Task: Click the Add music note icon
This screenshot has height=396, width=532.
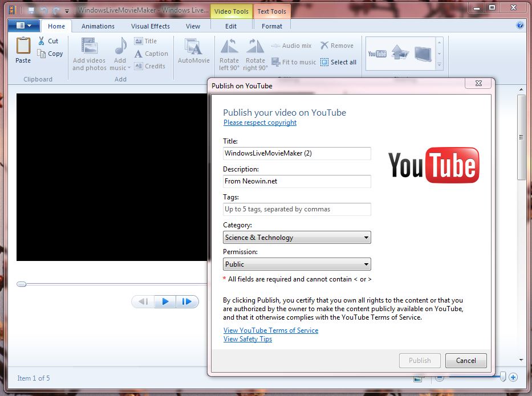Action: (120, 47)
